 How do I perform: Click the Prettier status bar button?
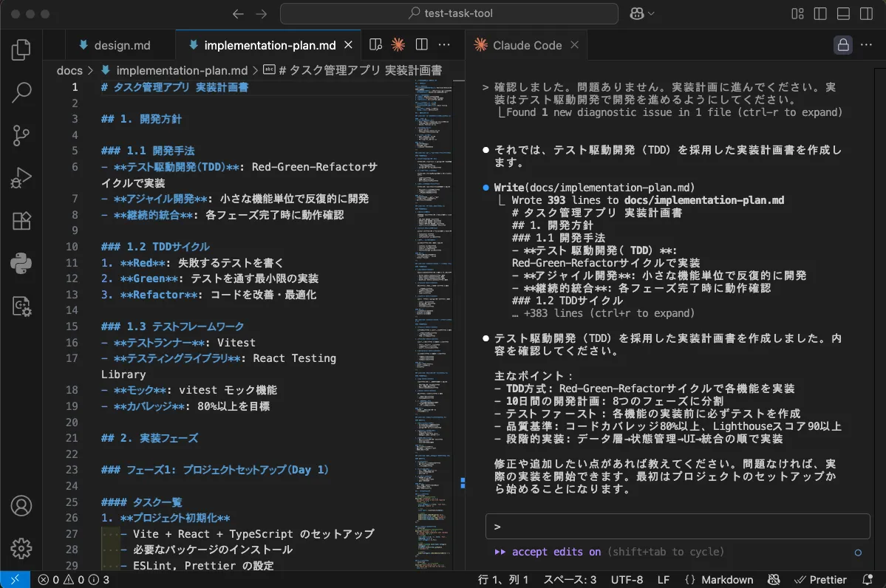[x=819, y=580]
